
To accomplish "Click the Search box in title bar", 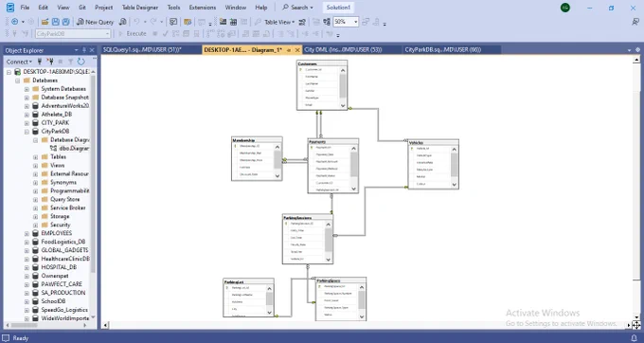I will 297,8.
